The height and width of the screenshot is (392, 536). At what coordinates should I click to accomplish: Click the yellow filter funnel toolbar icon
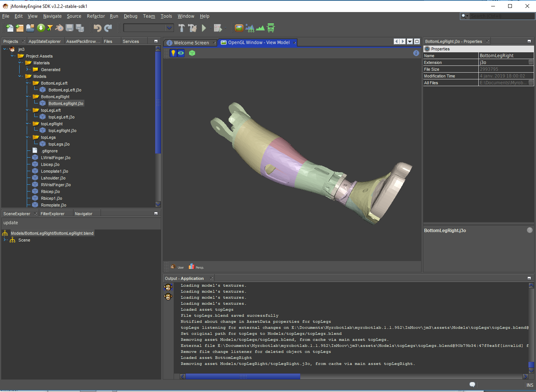(50, 28)
